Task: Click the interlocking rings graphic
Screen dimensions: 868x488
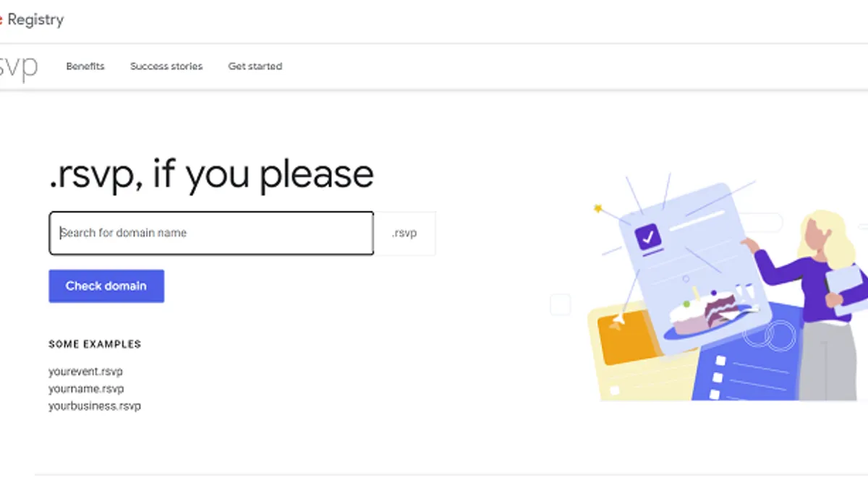Action: point(770,335)
